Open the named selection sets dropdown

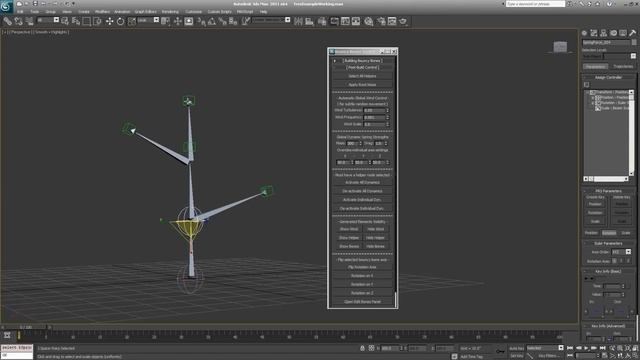click(x=271, y=20)
